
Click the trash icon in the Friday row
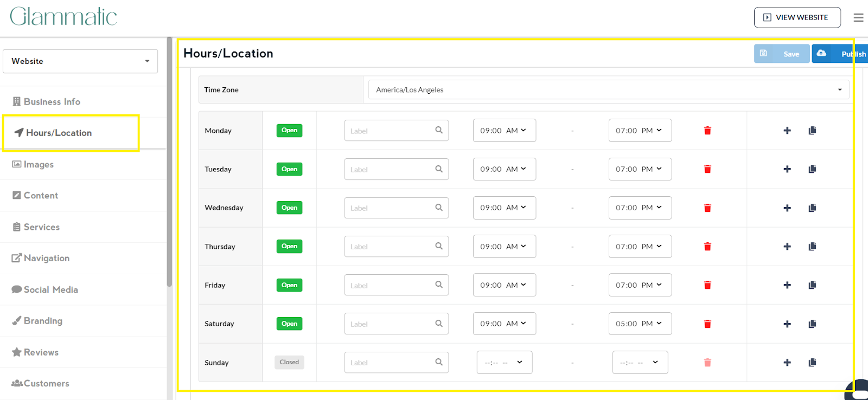(x=707, y=285)
